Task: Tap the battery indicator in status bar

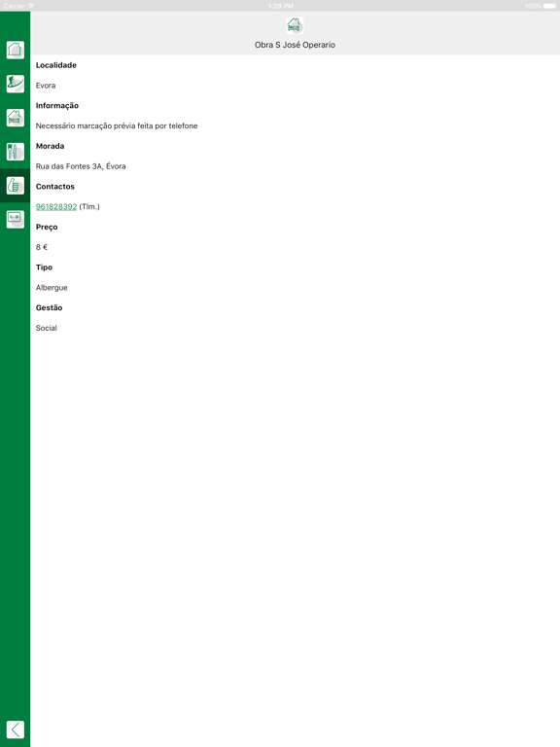Action: [549, 6]
